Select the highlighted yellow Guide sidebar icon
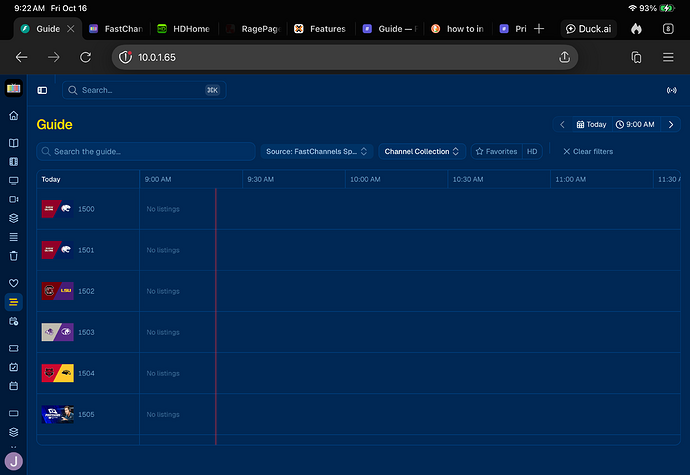This screenshot has width=690, height=475. coord(14,302)
